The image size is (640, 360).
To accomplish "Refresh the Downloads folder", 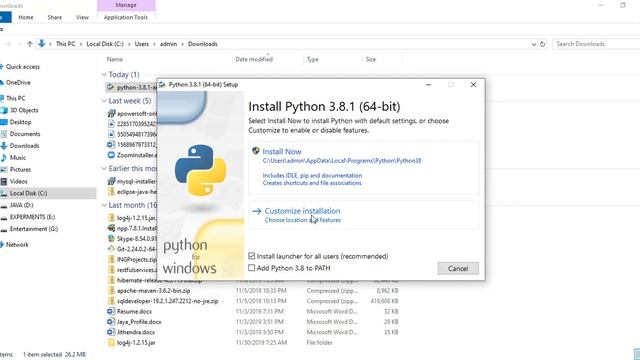I will (542, 44).
